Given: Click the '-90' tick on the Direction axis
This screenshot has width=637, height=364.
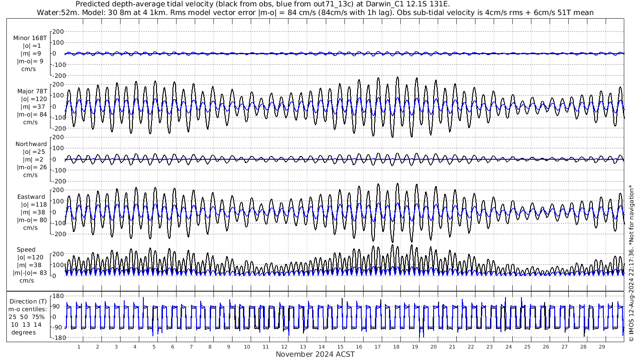Looking at the screenshot, I should point(57,328).
